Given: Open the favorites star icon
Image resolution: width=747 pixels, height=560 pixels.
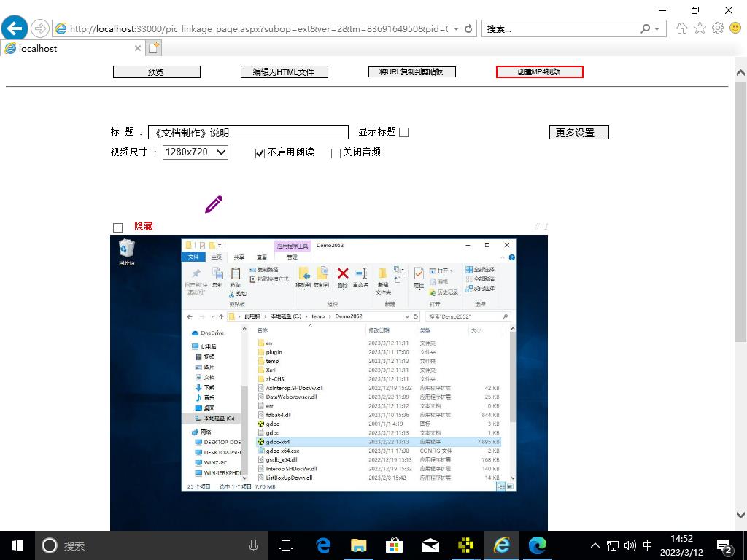Looking at the screenshot, I should coord(700,28).
